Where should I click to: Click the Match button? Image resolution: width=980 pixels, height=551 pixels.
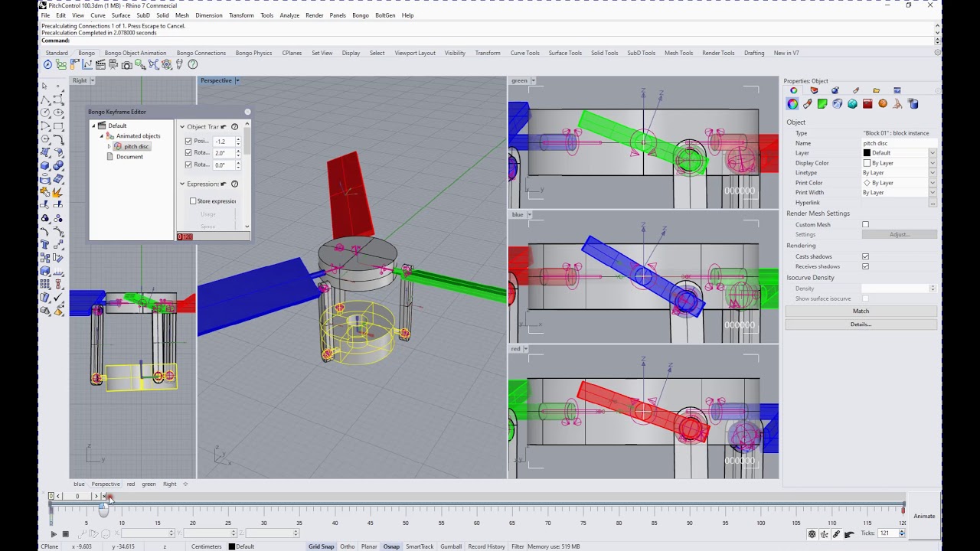point(861,311)
